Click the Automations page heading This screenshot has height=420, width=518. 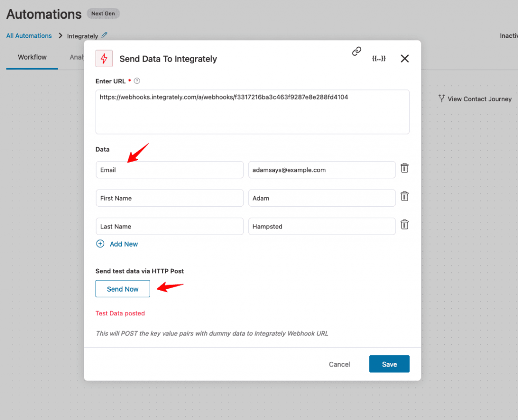(x=44, y=14)
